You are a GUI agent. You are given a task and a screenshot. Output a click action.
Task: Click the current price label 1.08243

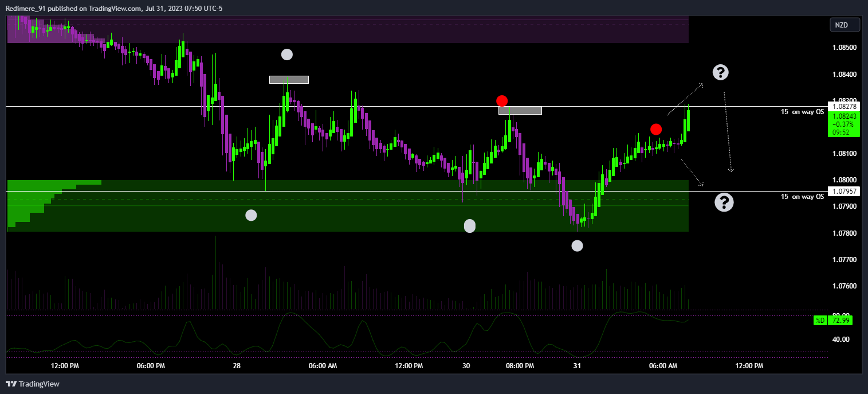[844, 116]
